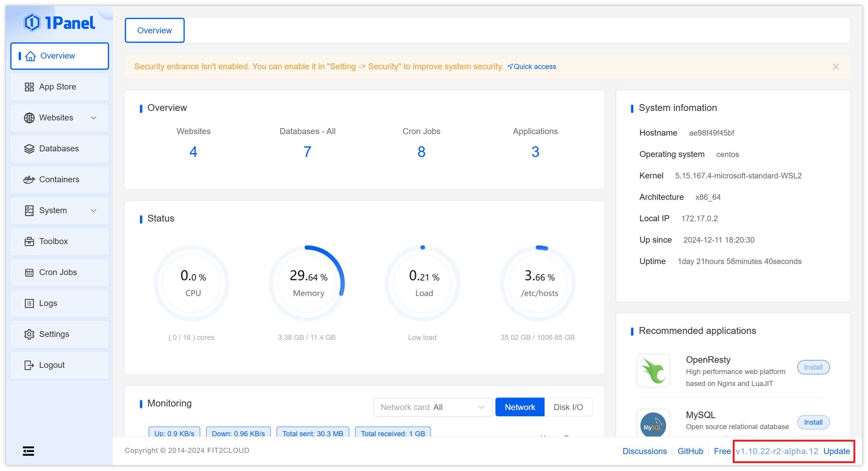Click the Settings gear icon
This screenshot has height=471, width=868.
click(29, 334)
